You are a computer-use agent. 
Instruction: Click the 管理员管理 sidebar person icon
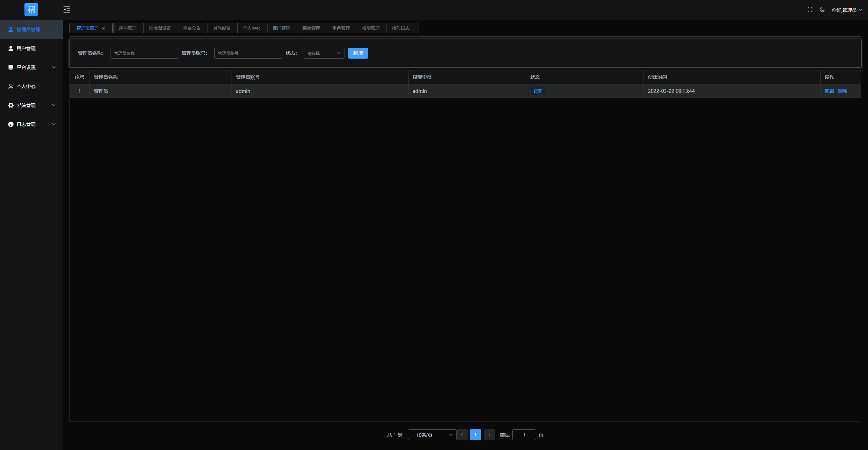coord(11,29)
